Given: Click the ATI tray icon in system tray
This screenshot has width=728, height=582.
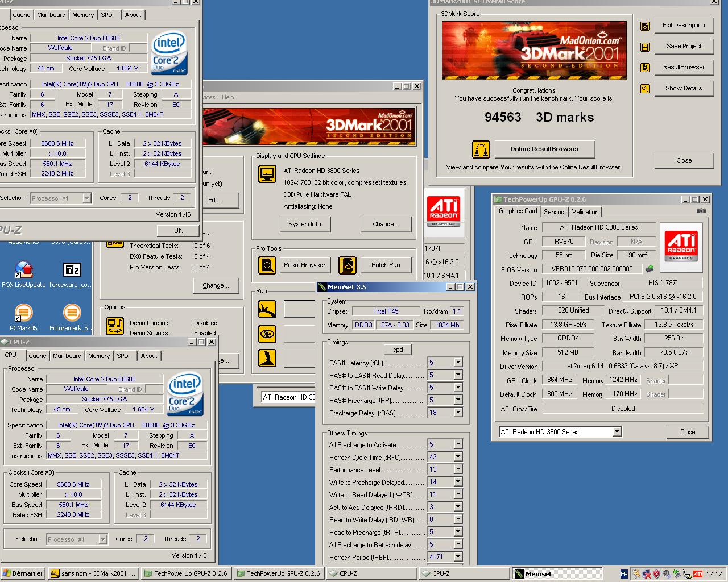Looking at the screenshot, I should (697, 574).
